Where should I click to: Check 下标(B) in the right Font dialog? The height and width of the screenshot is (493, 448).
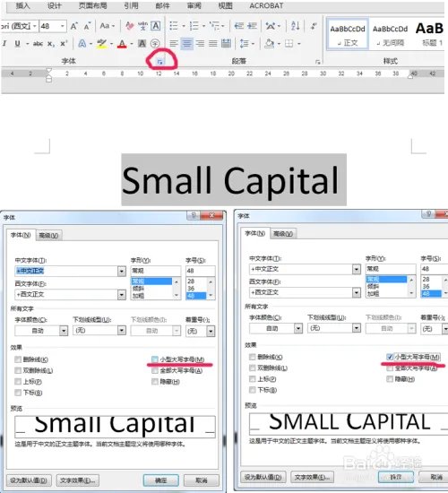tap(252, 390)
